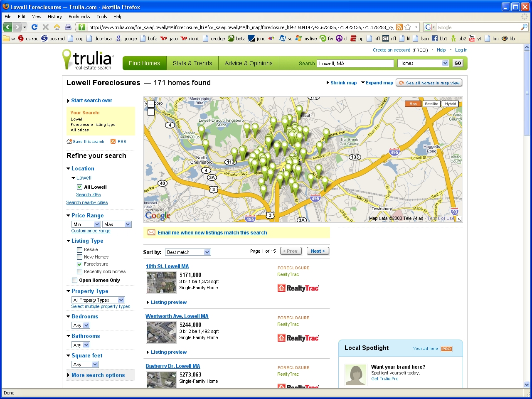Check Recently sold homes option
The width and height of the screenshot is (532, 399).
pos(79,272)
